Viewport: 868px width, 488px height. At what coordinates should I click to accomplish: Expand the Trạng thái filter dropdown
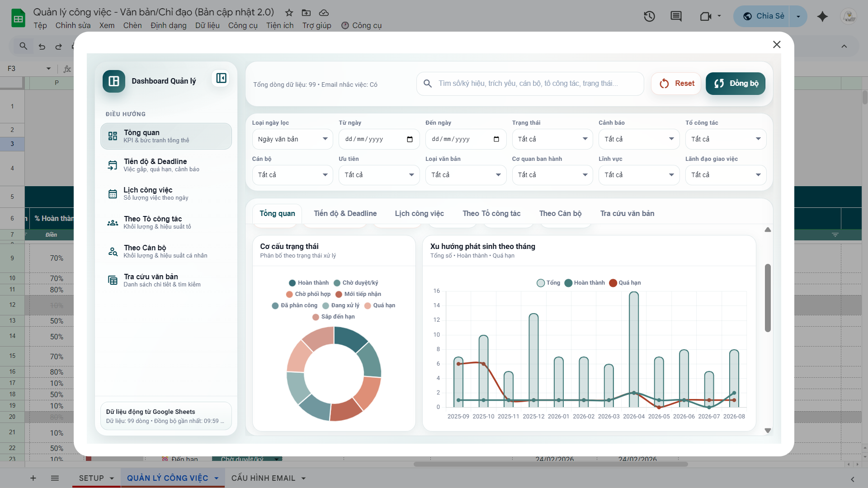[x=552, y=139]
